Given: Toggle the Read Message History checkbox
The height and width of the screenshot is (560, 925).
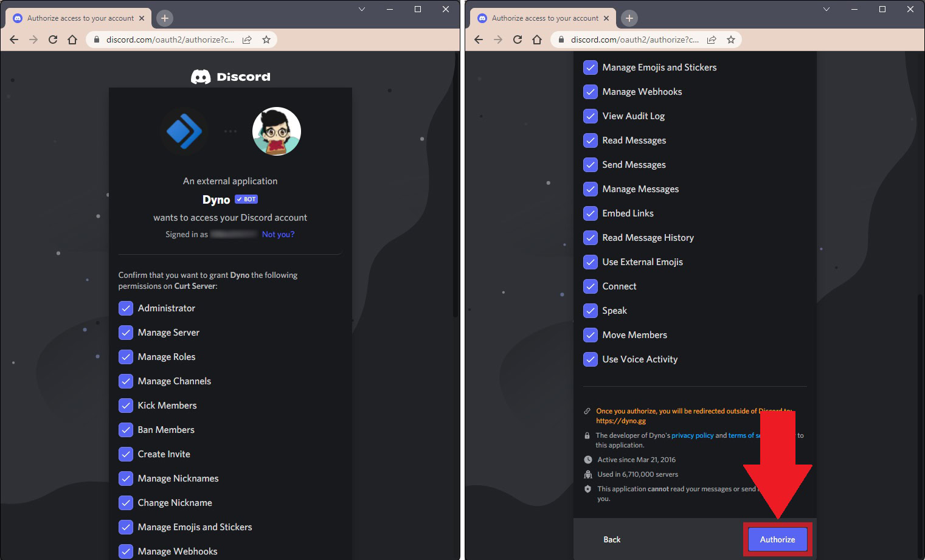Looking at the screenshot, I should 591,238.
